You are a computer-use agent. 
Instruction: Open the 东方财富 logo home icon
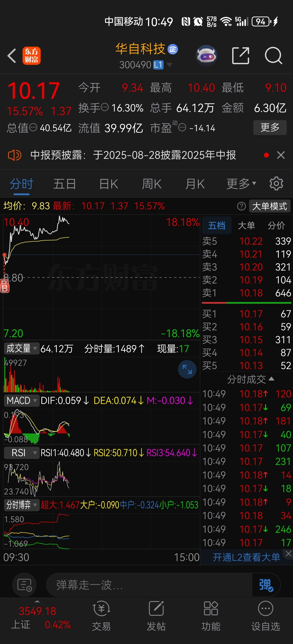[x=31, y=56]
